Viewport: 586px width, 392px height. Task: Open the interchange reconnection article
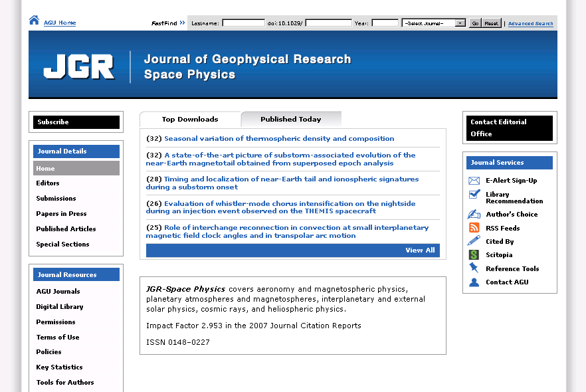coord(287,232)
